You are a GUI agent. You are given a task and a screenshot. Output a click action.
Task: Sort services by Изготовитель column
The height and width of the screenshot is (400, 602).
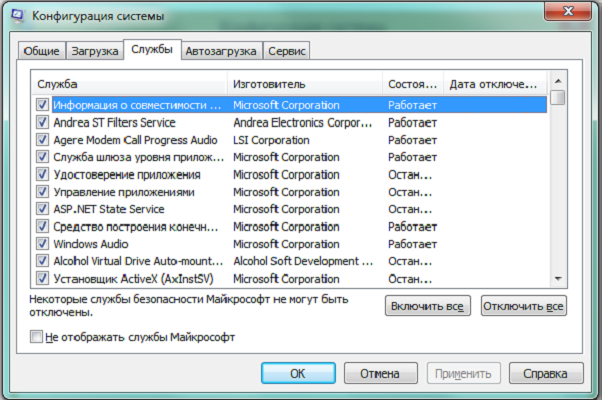(304, 84)
